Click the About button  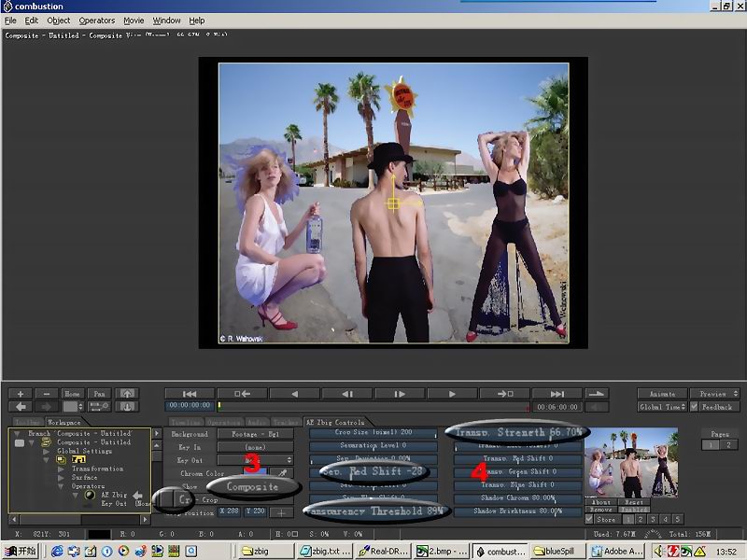pos(600,502)
